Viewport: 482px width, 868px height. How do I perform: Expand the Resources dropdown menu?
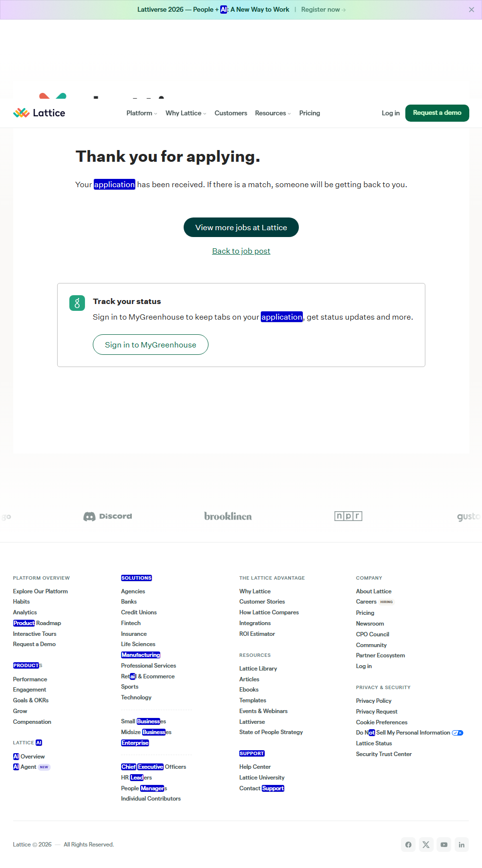[272, 113]
